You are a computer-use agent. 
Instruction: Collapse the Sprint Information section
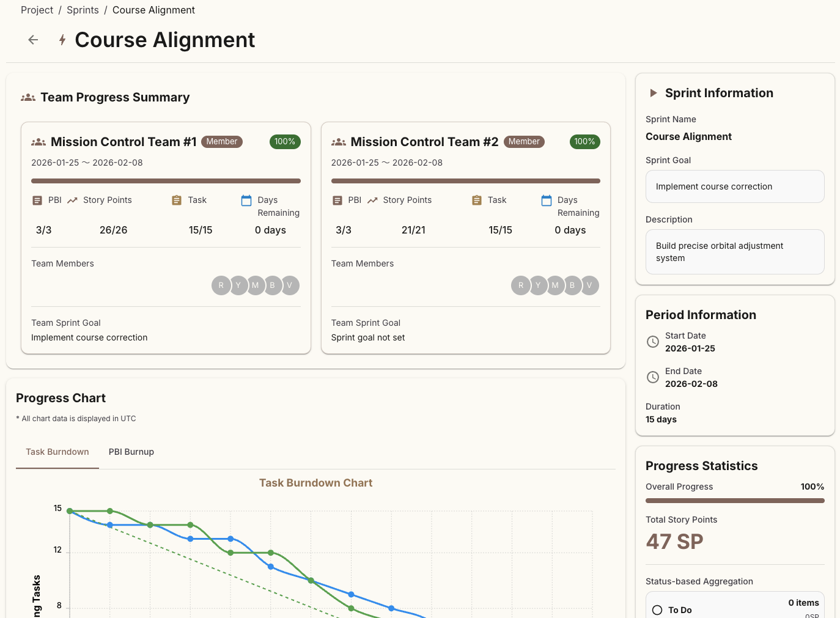tap(654, 93)
